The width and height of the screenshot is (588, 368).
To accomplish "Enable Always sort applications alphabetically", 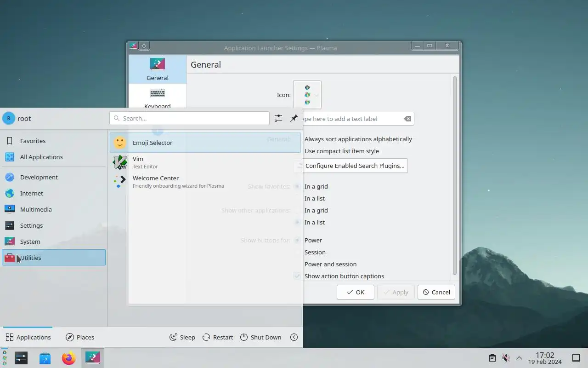I will tap(358, 139).
